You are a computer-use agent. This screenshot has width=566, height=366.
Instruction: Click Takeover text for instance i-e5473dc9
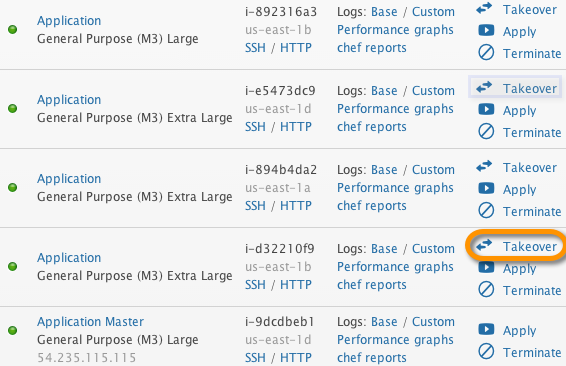530,88
